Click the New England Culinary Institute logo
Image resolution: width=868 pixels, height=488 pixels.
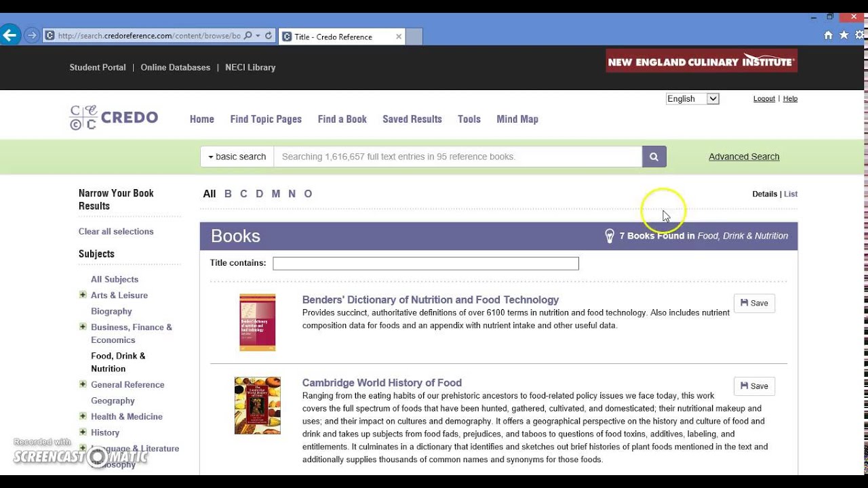click(701, 61)
